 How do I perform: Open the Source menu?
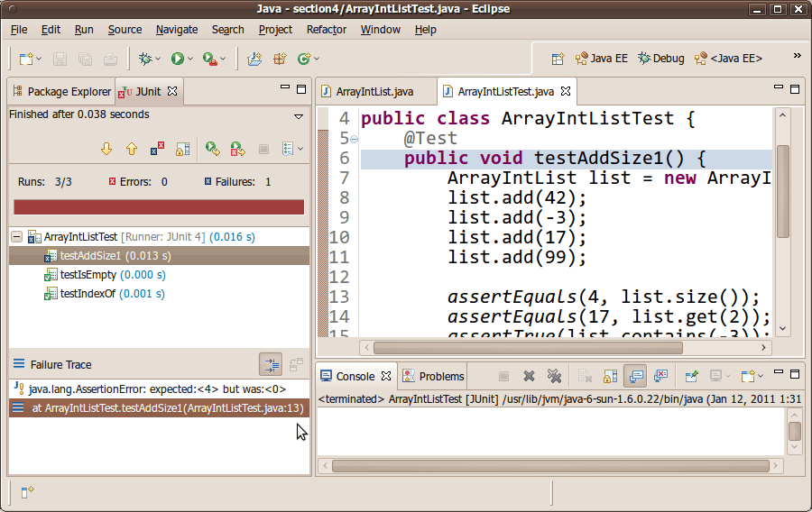pos(125,30)
